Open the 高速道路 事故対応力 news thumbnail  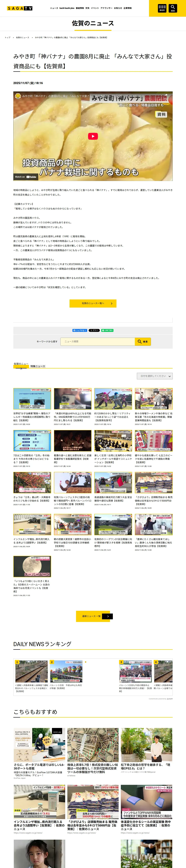click(113, 482)
